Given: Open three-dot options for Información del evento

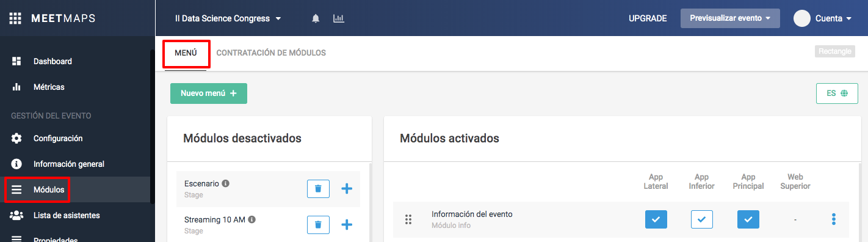Looking at the screenshot, I should [x=834, y=219].
